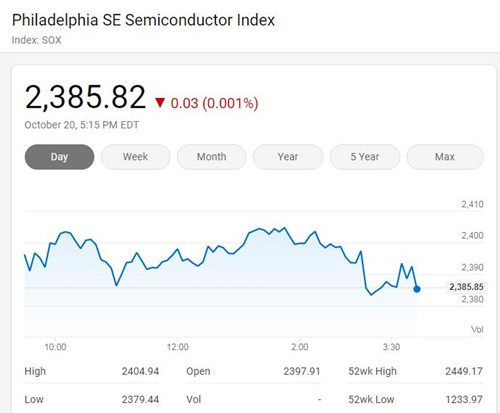Click the 52wk High value 2449.17
This screenshot has width=500, height=413.
(464, 371)
